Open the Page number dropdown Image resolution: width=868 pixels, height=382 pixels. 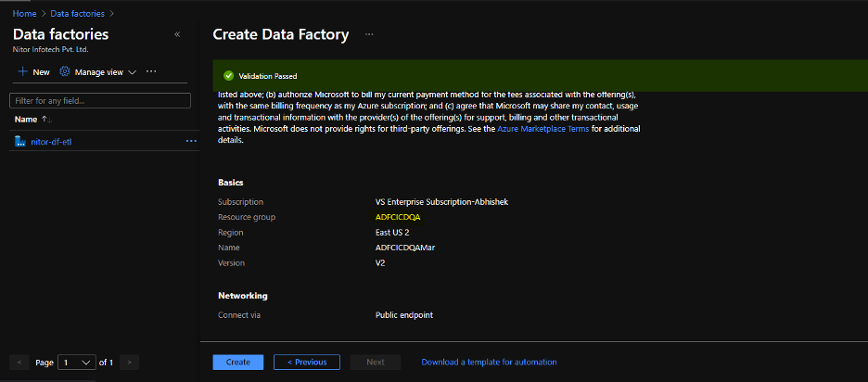click(76, 363)
